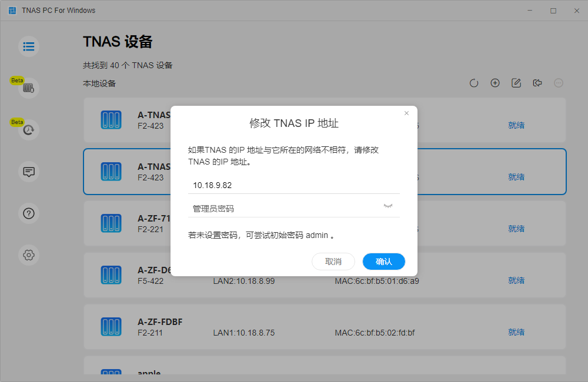Open the more options ellipsis icon
The height and width of the screenshot is (382, 588).
[x=559, y=83]
